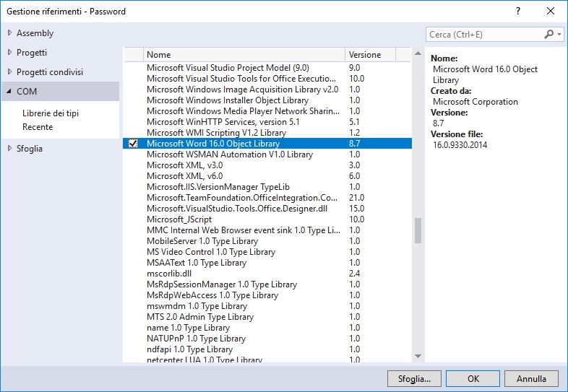Select Microsoft XML, v6.0 row
568x392 pixels.
coord(267,176)
